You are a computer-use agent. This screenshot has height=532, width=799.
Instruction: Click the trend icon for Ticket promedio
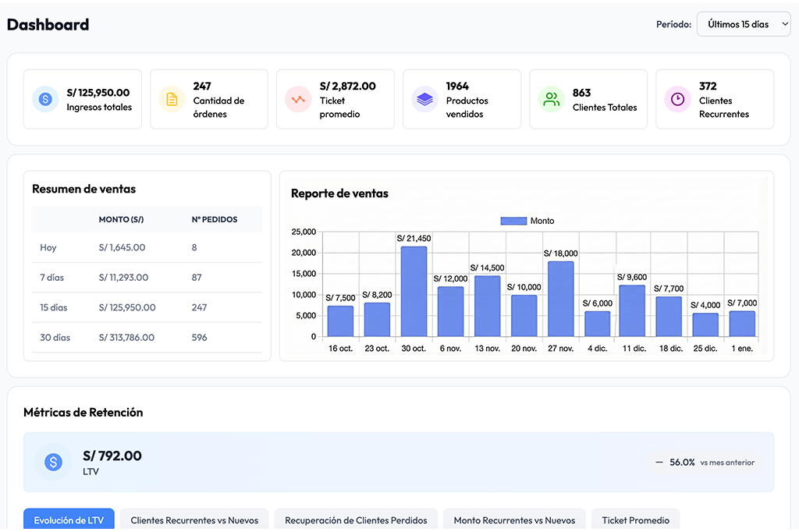point(298,99)
